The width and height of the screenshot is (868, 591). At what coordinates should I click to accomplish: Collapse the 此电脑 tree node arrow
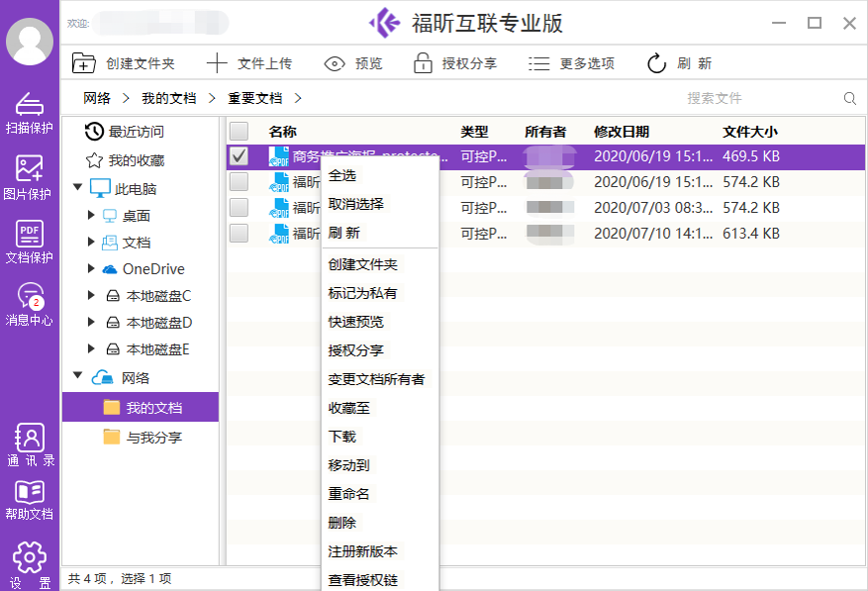click(x=78, y=187)
